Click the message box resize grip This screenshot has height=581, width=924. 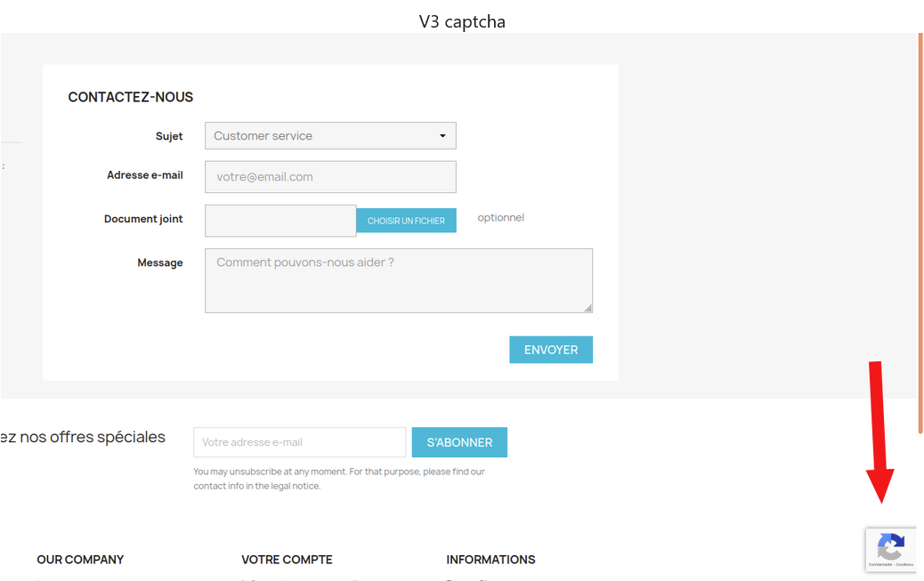[x=588, y=308]
